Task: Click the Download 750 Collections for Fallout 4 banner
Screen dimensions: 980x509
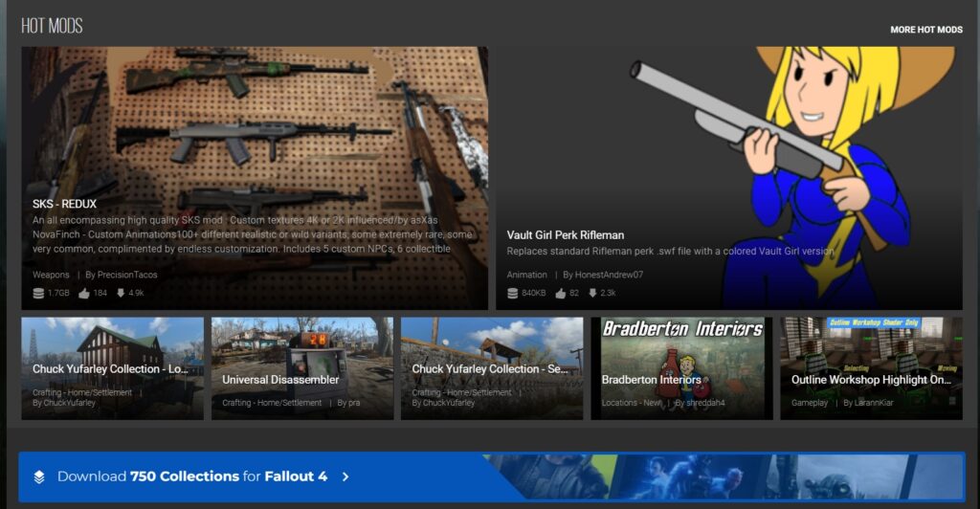Action: [492, 476]
